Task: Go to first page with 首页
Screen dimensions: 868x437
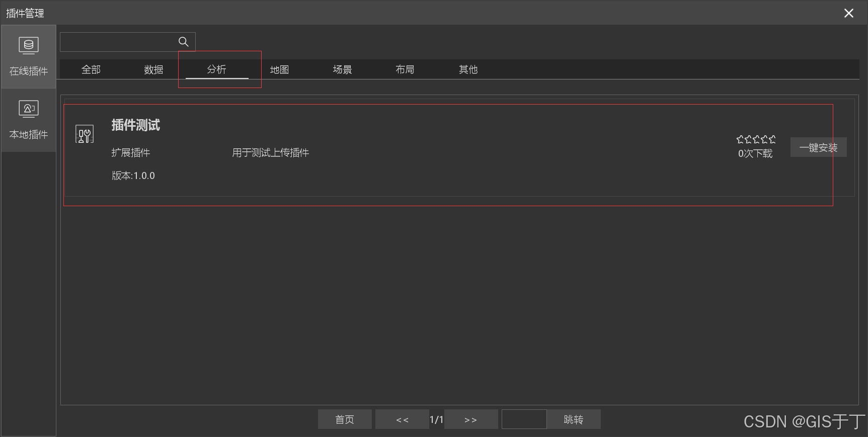Action: (345, 419)
